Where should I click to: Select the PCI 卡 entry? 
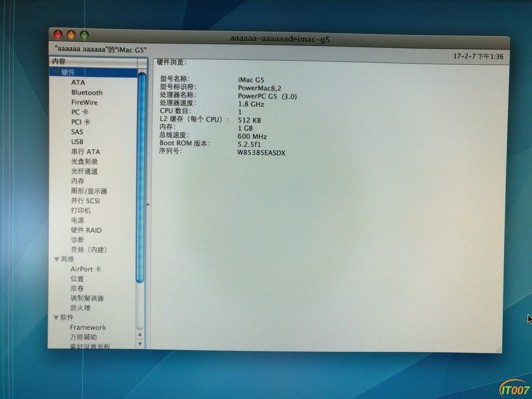click(80, 122)
